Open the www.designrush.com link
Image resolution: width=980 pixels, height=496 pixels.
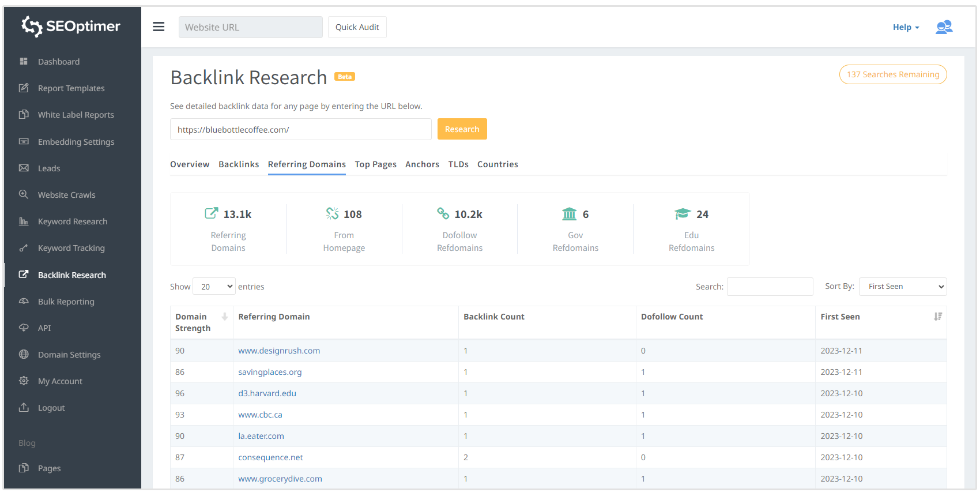click(x=279, y=351)
